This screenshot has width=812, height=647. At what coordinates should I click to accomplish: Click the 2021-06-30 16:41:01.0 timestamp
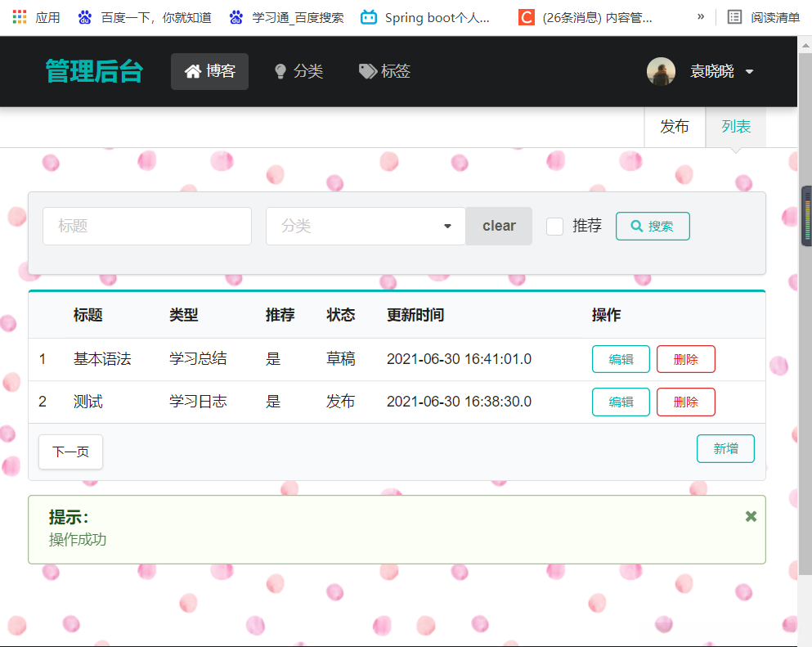pos(459,359)
